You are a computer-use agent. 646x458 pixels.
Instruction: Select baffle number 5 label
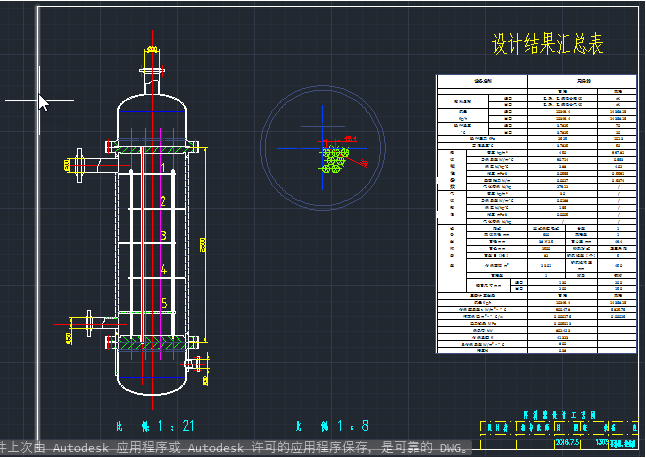pyautogui.click(x=164, y=304)
